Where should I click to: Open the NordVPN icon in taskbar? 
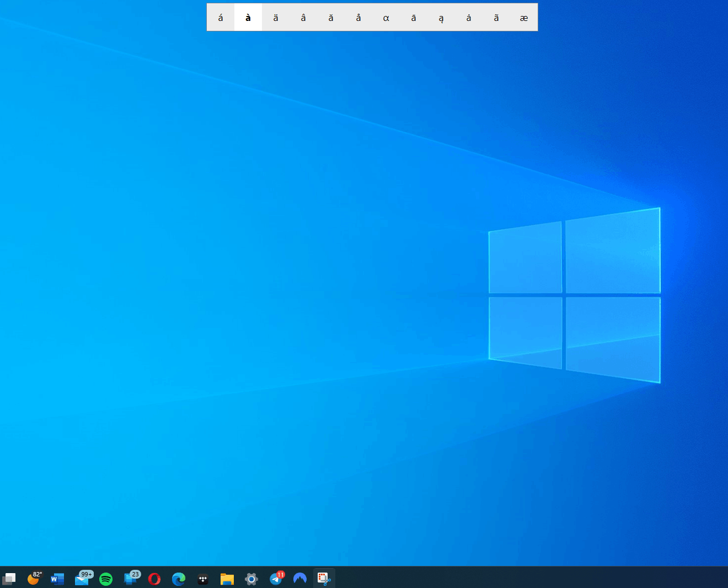coord(300,579)
